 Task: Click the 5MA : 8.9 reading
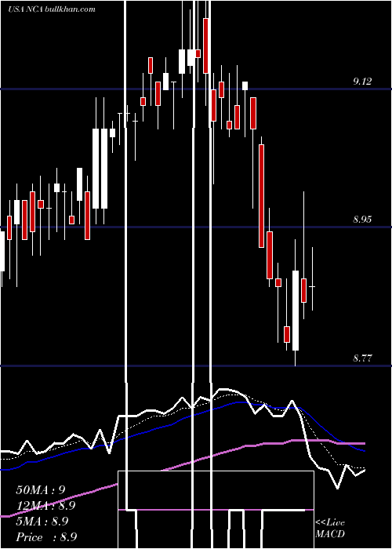42,522
